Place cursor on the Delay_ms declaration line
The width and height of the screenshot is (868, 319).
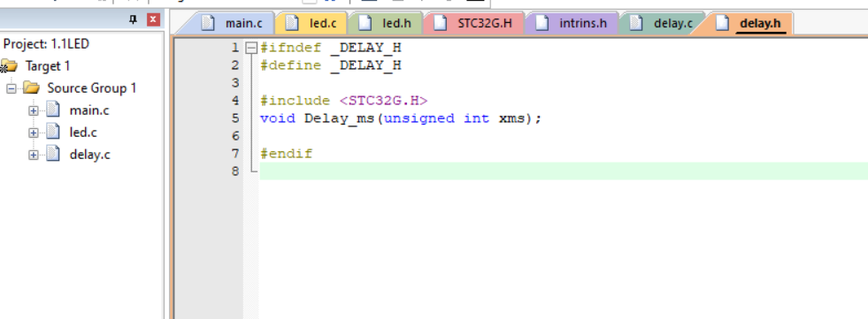[400, 118]
